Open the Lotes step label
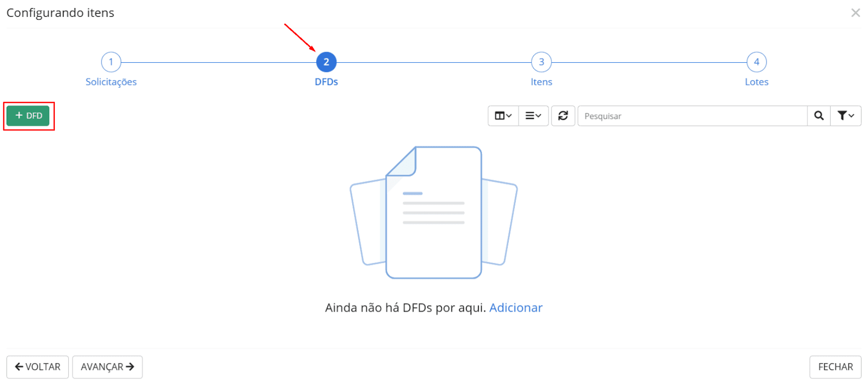868x382 pixels. coord(756,82)
